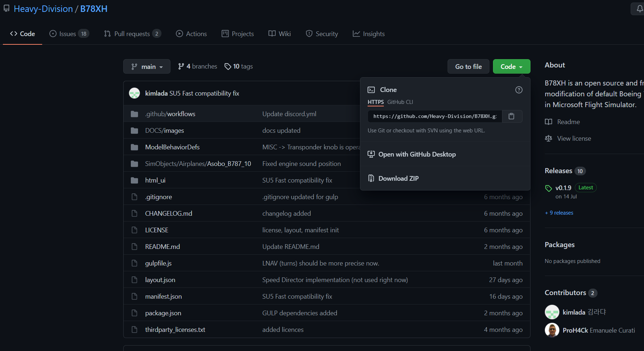The width and height of the screenshot is (644, 351).
Task: Click the html_ui folder icon
Action: coord(134,180)
